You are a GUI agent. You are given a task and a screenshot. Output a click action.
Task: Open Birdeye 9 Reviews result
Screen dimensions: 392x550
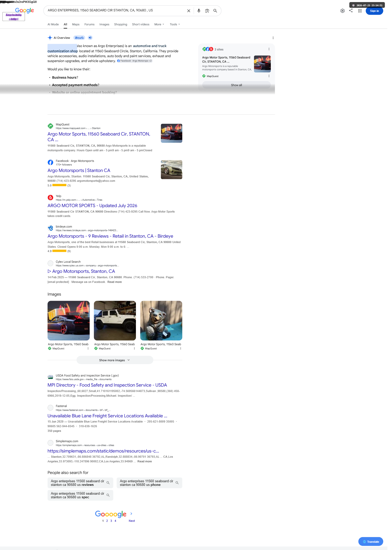[x=110, y=236]
